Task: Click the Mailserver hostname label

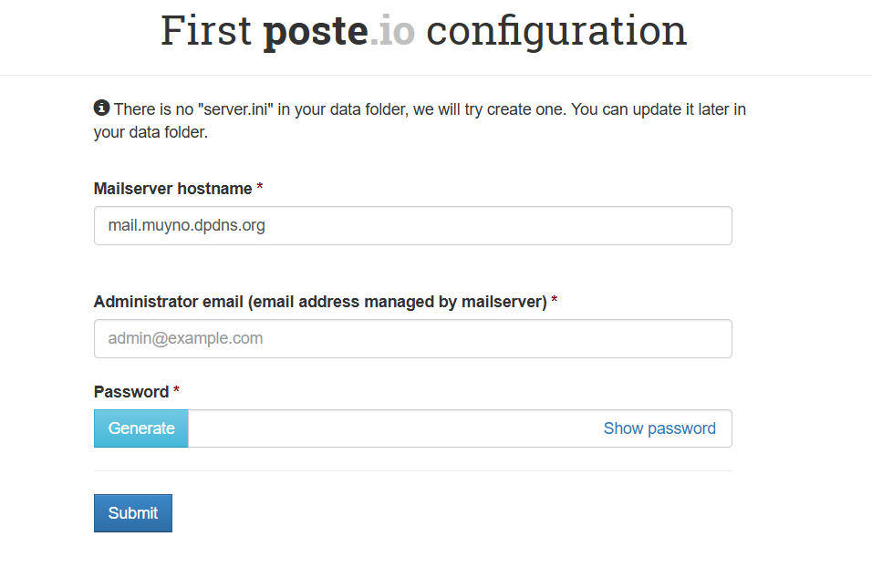Action: 172,189
